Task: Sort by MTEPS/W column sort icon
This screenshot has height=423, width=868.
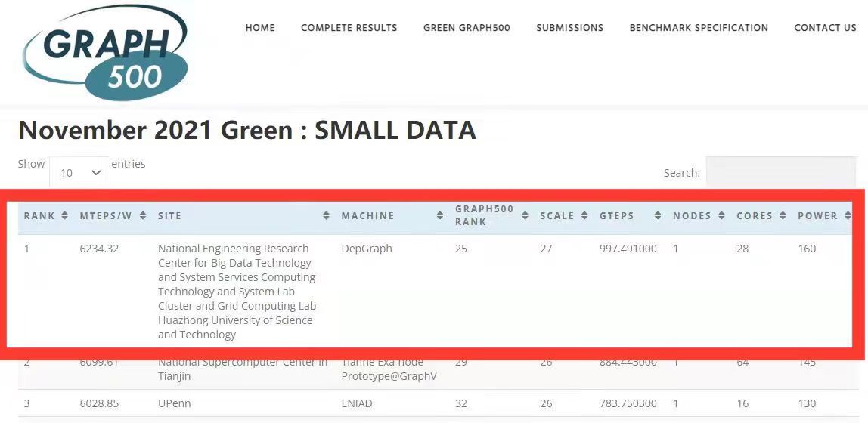Action: click(x=144, y=216)
